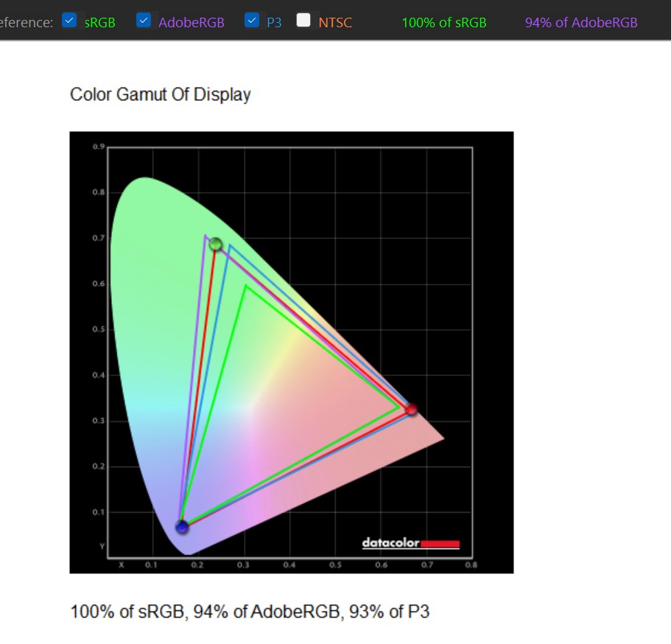Click the purple AdobeRGB text label
The width and height of the screenshot is (671, 644).
(x=191, y=22)
